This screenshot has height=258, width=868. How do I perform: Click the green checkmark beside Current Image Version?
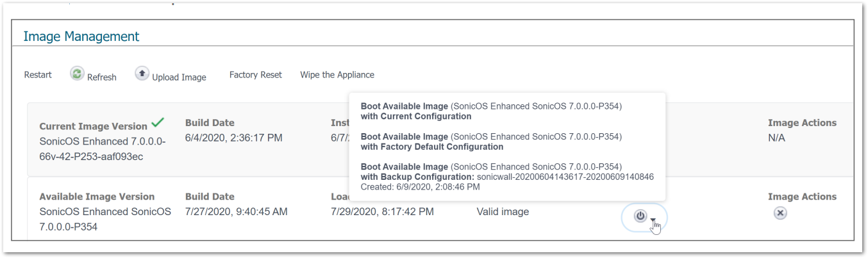157,122
